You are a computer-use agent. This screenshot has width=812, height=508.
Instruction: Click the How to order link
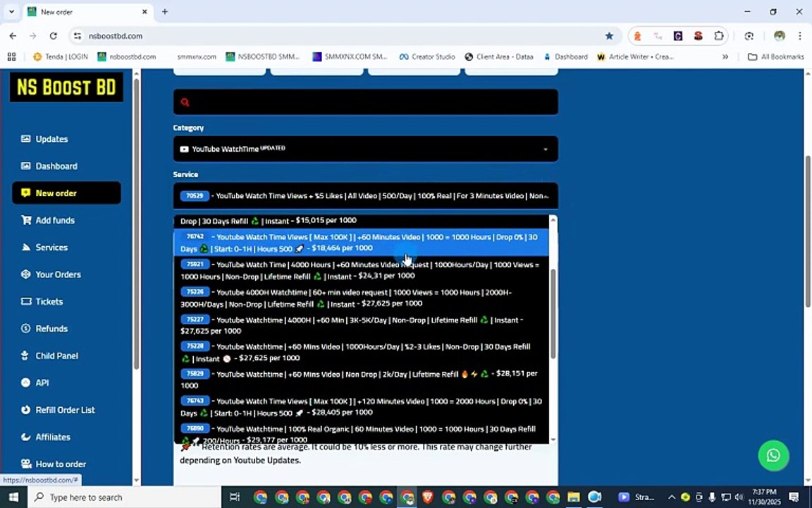tap(61, 464)
